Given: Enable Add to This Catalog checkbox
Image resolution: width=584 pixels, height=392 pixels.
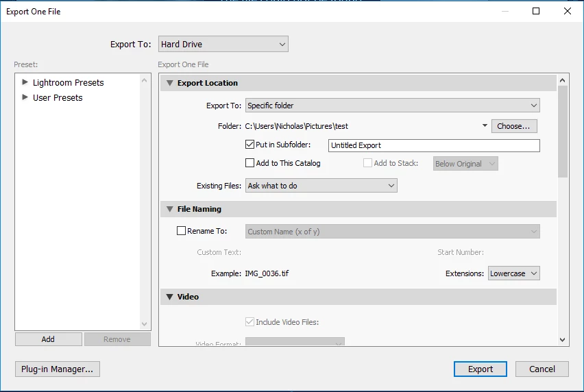Looking at the screenshot, I should (250, 162).
